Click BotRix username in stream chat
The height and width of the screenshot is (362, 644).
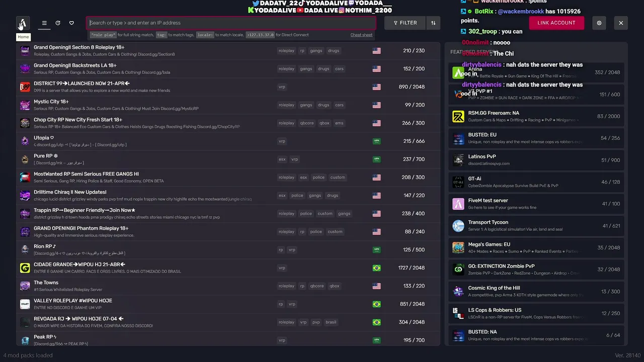[x=484, y=11]
